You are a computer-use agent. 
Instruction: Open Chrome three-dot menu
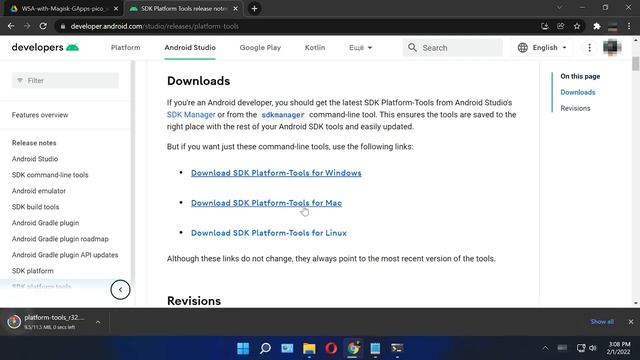click(629, 26)
